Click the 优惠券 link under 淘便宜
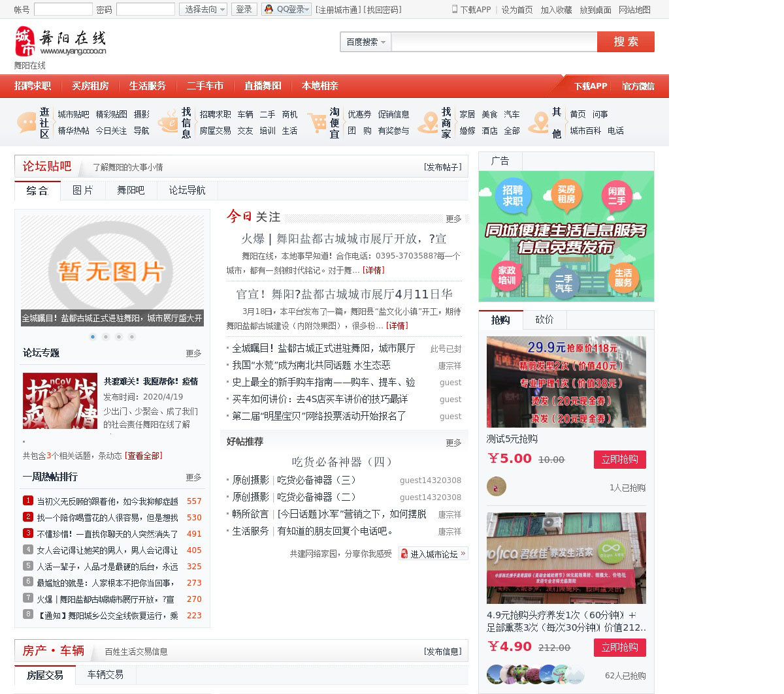784x694 pixels. (x=359, y=114)
